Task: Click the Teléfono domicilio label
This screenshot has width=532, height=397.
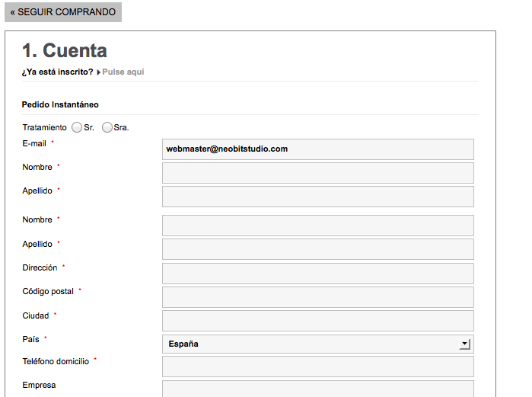Action: point(56,361)
